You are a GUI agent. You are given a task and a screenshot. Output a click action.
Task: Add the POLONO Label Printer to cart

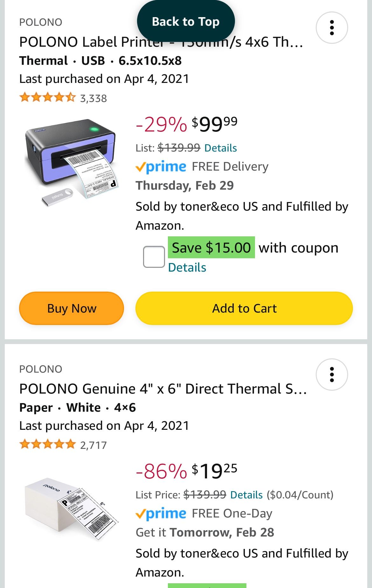pos(244,308)
